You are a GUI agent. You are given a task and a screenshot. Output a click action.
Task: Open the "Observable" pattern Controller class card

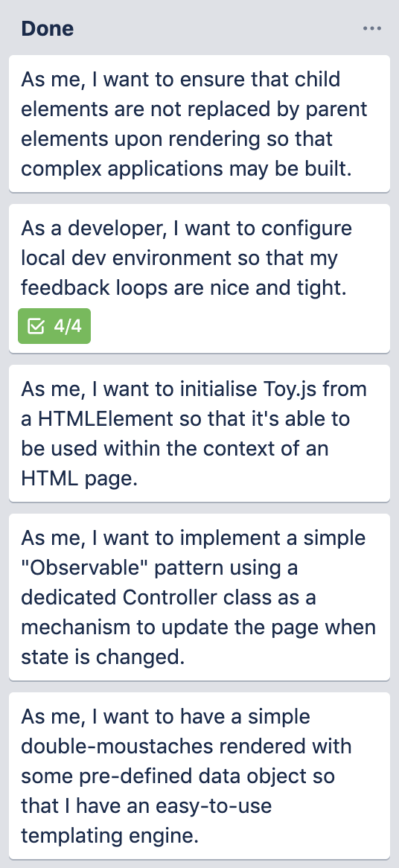click(x=199, y=597)
